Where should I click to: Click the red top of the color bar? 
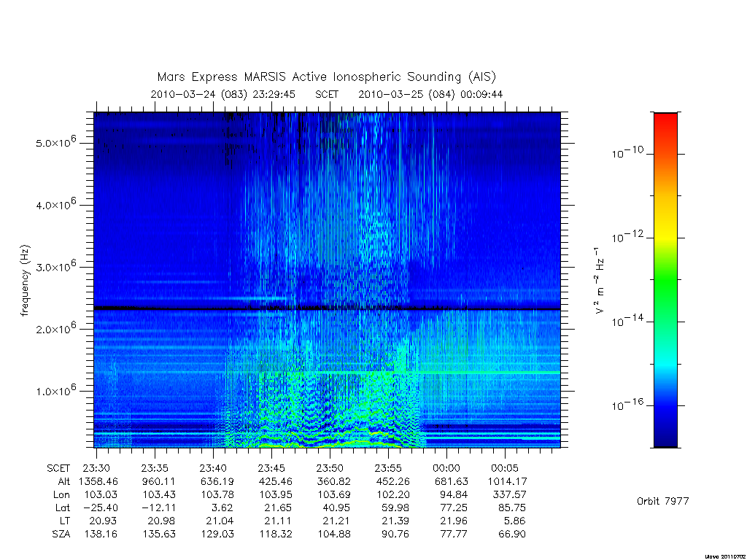[665, 122]
